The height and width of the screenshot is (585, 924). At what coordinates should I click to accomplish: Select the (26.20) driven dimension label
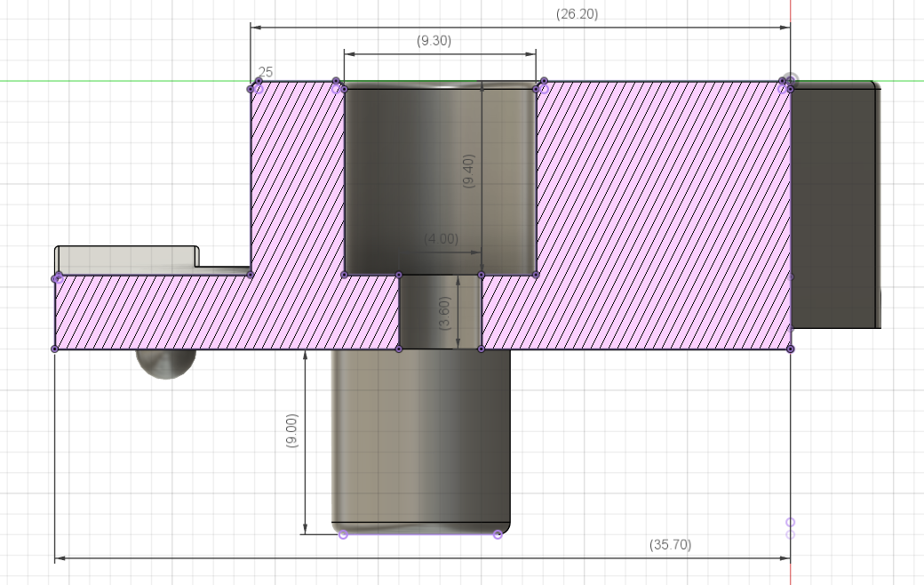(x=577, y=13)
